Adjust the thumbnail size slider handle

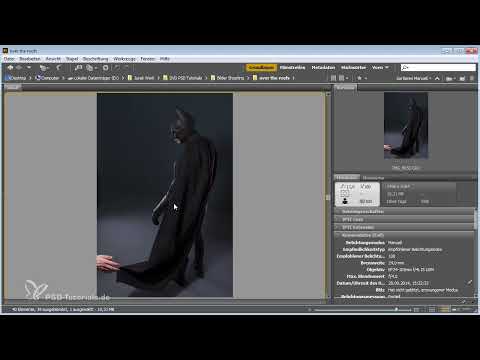pyautogui.click(x=396, y=309)
